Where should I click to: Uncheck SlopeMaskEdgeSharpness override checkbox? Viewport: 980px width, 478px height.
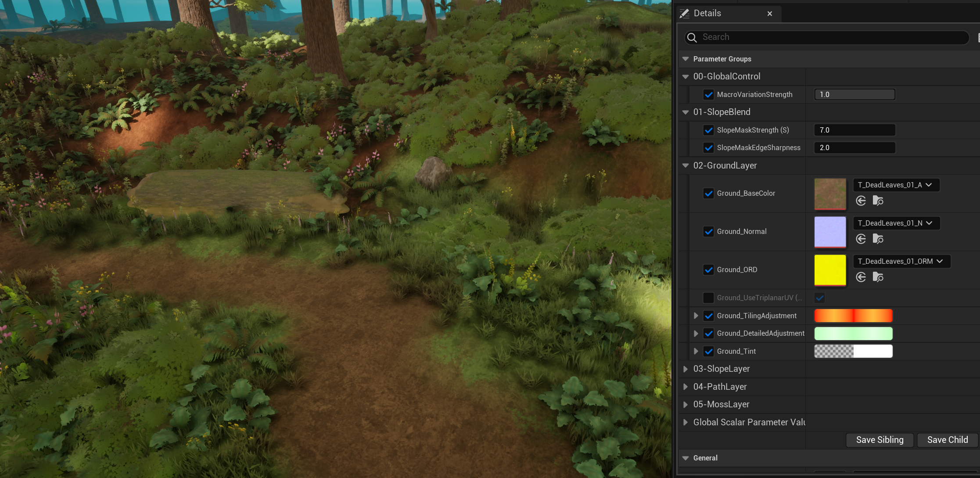(708, 148)
